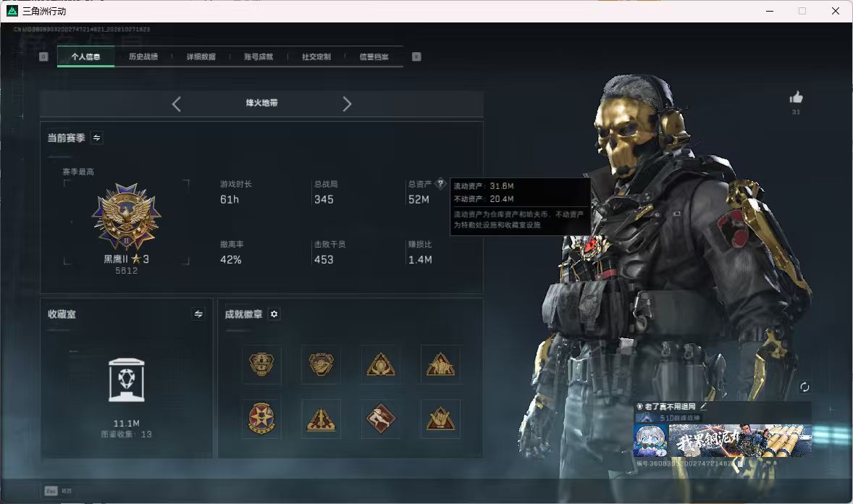Open the 总资产 question mark help
This screenshot has width=853, height=504.
(x=441, y=184)
